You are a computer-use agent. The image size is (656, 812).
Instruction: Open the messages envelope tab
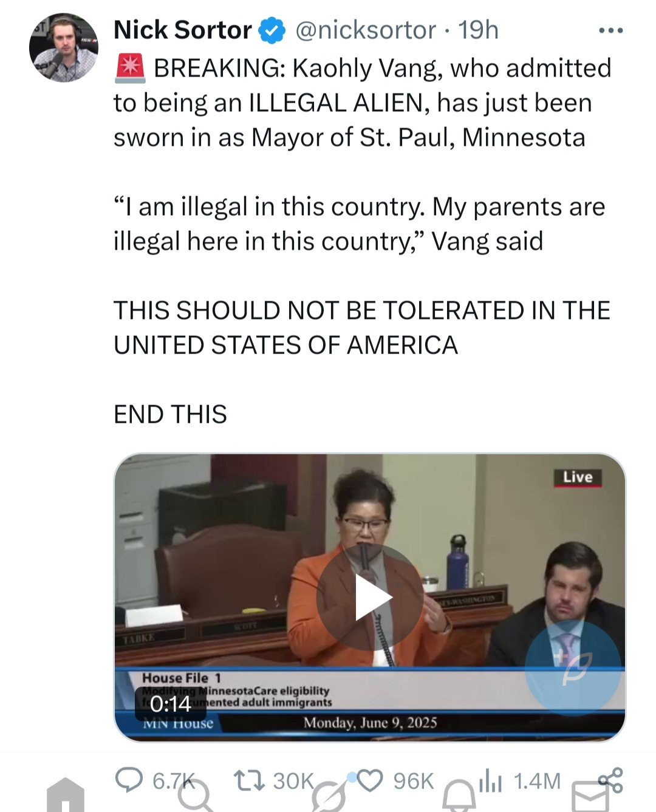click(x=590, y=797)
